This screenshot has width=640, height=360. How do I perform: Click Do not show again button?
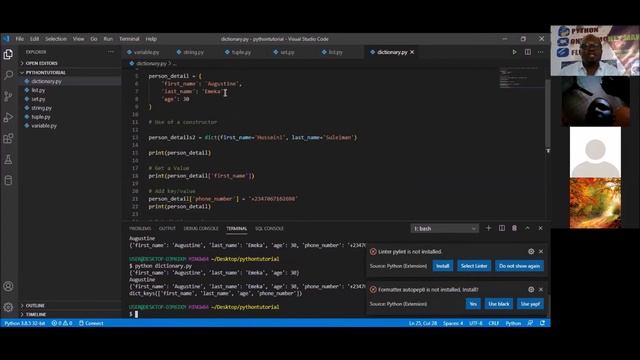pyautogui.click(x=519, y=266)
